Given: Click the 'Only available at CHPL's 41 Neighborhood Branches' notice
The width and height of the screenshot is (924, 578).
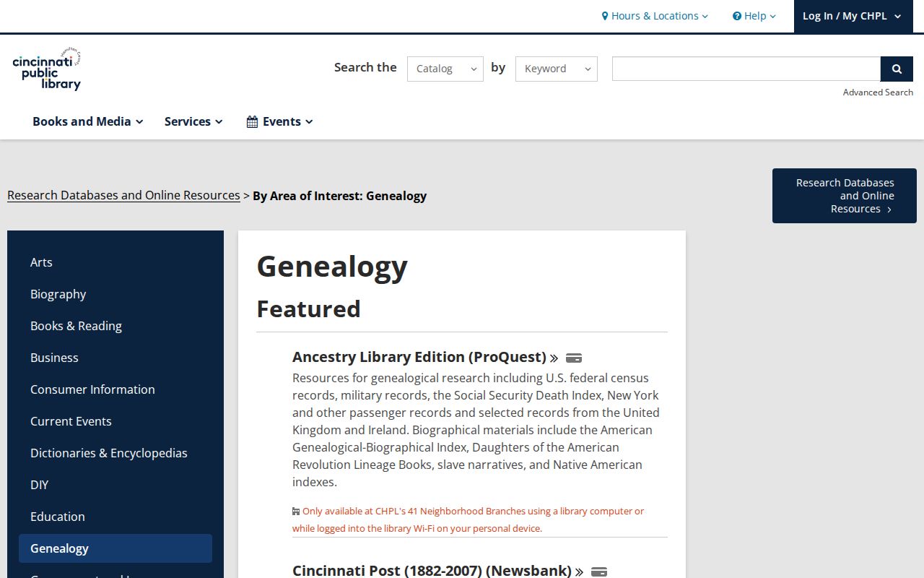Looking at the screenshot, I should 468,519.
